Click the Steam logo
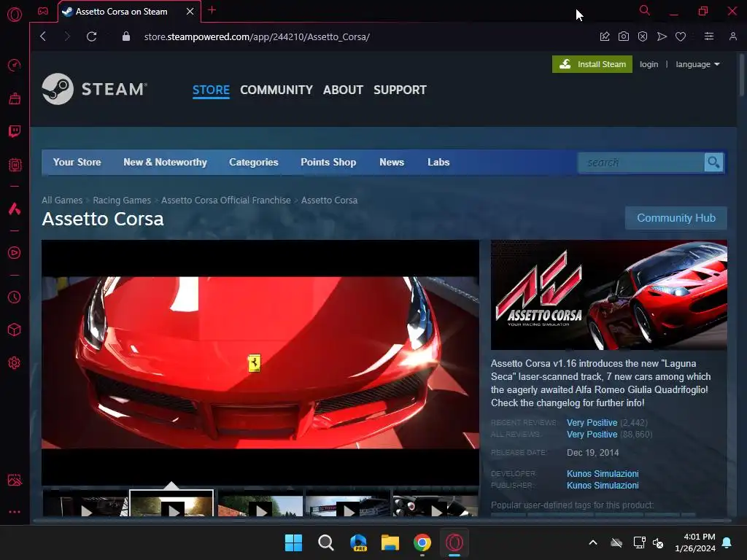Screen dimensions: 747x560 [94, 89]
